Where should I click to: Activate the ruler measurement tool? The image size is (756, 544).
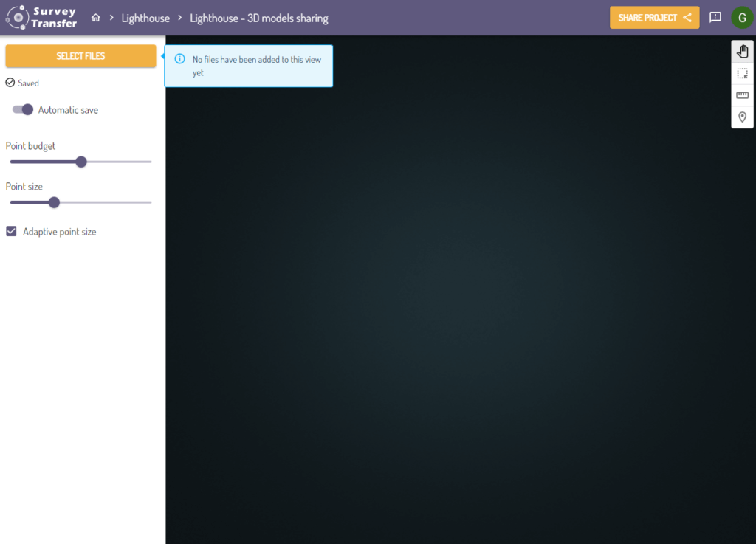[742, 95]
